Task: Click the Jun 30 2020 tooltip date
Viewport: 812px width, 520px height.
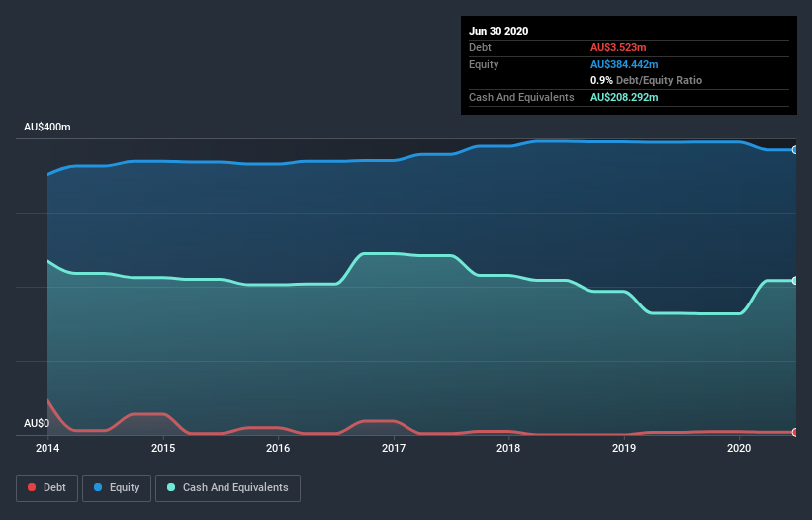Action: 498,31
